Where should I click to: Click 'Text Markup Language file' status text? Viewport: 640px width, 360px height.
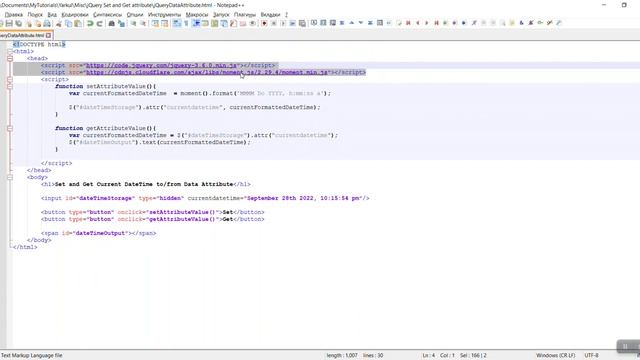point(32,356)
